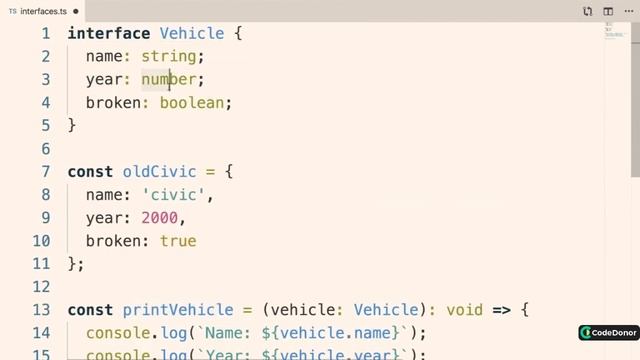Click 'number' type on line 3

169,79
